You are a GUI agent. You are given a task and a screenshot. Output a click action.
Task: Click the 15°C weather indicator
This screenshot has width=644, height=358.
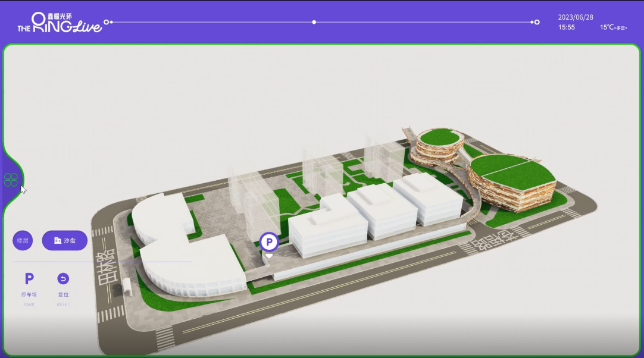click(613, 27)
